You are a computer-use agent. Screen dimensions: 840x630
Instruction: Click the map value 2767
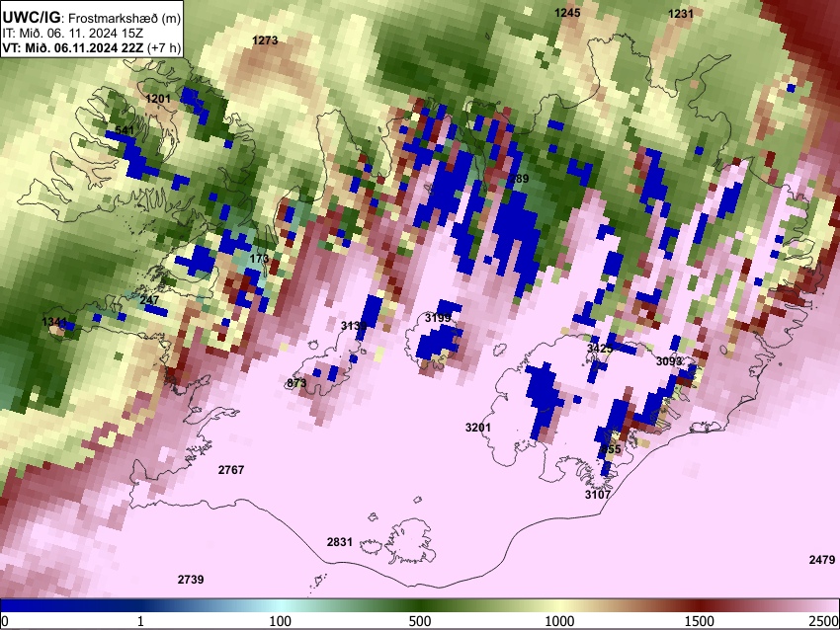(x=231, y=470)
